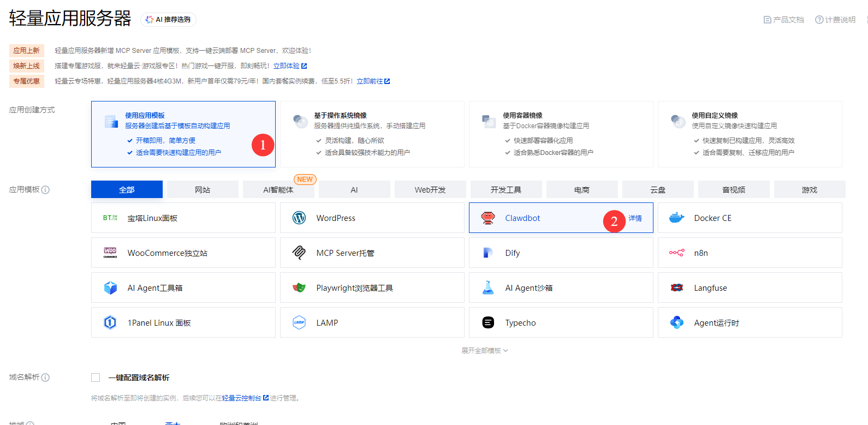Image resolution: width=868 pixels, height=425 pixels.
Task: Click the info icon beside 域名解析
Action: click(x=45, y=378)
